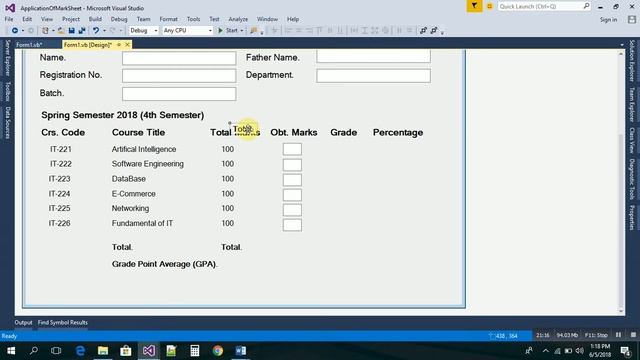
Task: Click the notifications filter flag icon
Action: tap(474, 6)
